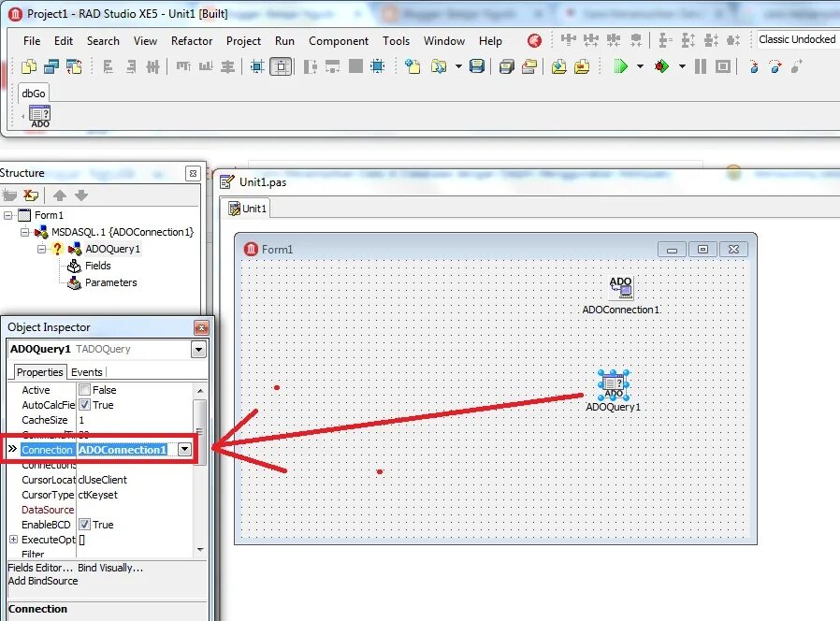Click the Delete item icon in Structure toolbar
This screenshot has height=621, width=840.
click(31, 195)
